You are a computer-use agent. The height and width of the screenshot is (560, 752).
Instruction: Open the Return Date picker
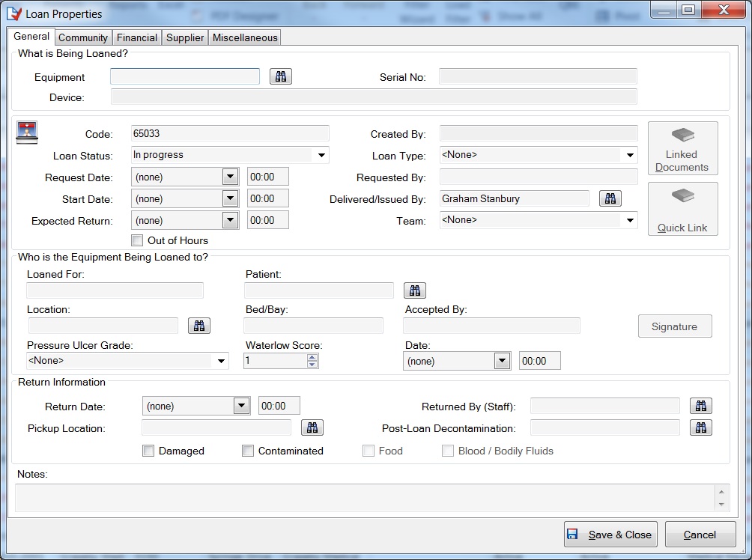click(x=242, y=406)
